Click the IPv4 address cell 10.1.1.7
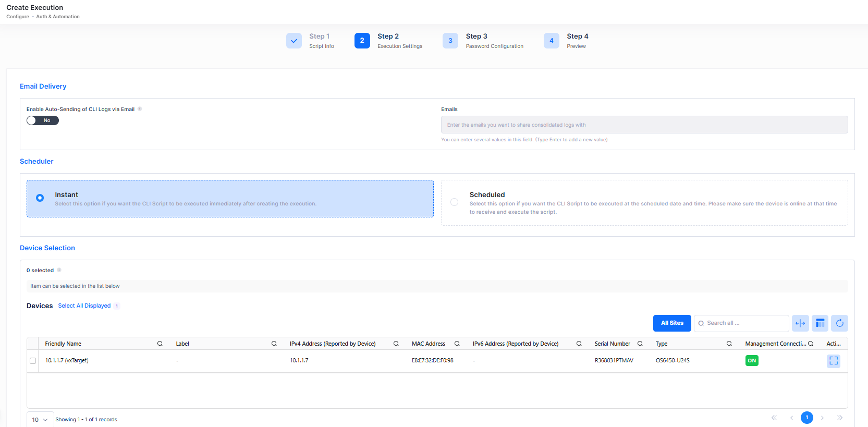Screen dimensions: 868x427 (299, 360)
